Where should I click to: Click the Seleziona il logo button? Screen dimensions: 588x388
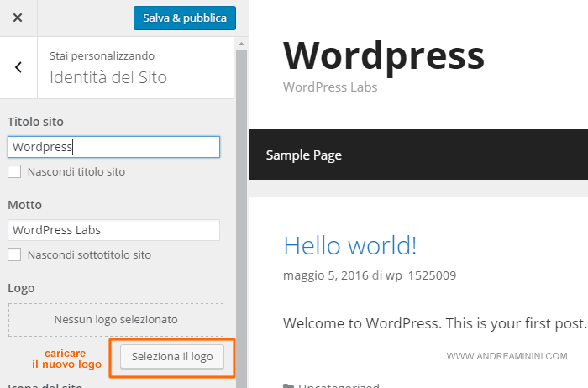point(172,357)
